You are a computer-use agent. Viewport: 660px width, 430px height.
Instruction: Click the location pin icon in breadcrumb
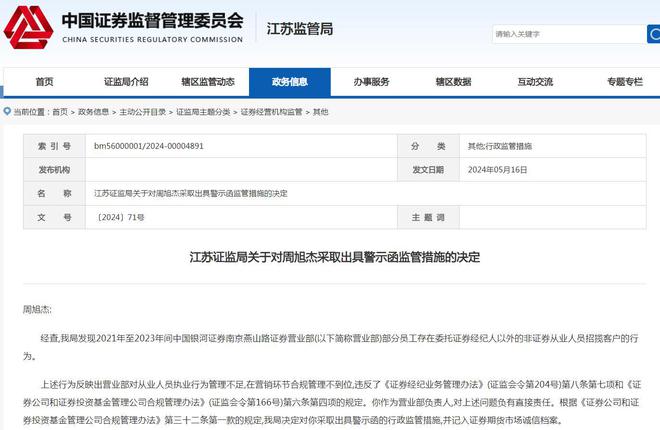pyautogui.click(x=7, y=111)
